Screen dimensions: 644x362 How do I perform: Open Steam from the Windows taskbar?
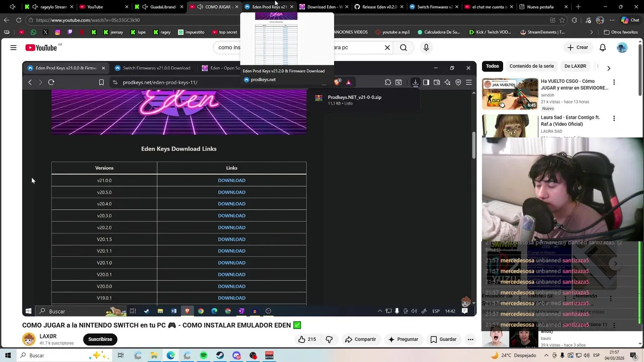point(220,355)
